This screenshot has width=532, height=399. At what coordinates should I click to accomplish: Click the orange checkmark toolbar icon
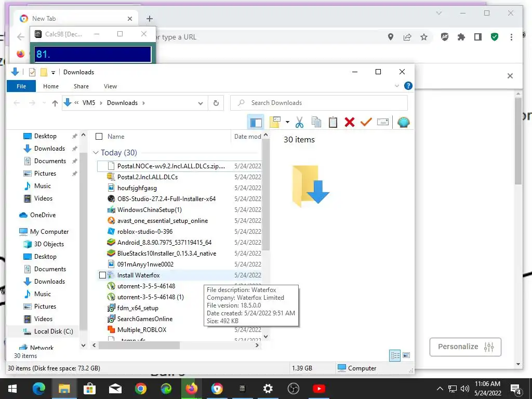366,122
